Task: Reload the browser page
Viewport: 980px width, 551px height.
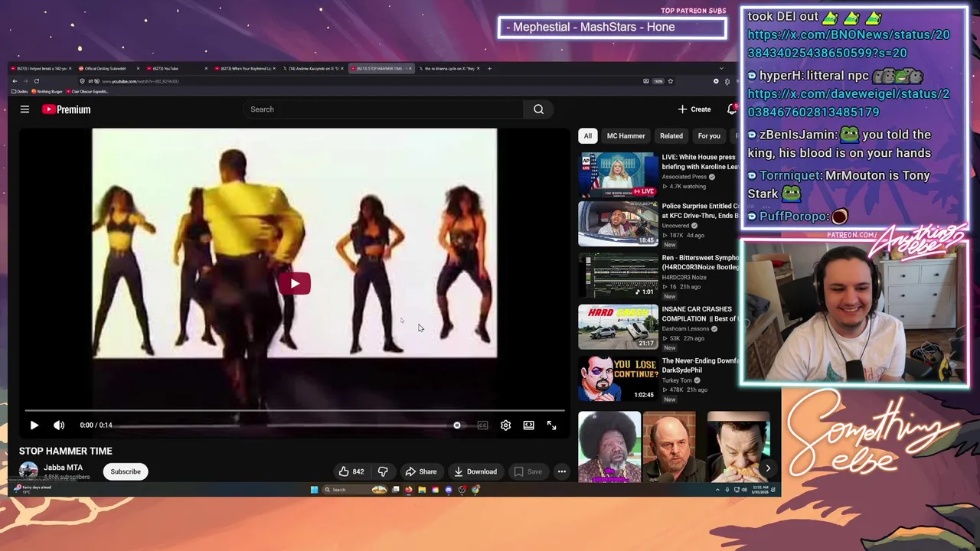Action: click(36, 81)
